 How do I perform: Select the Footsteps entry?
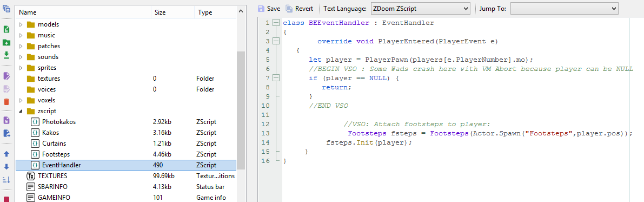125,154
